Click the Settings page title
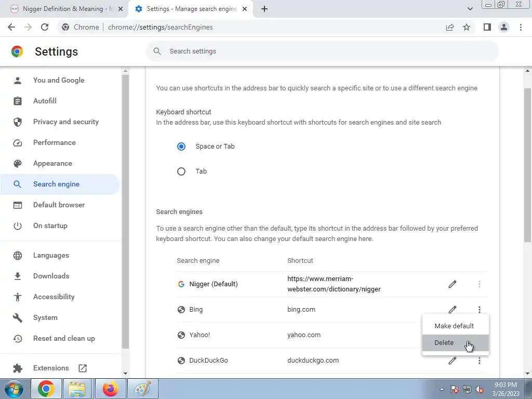Viewport: 532px width, 399px height. pos(56,51)
